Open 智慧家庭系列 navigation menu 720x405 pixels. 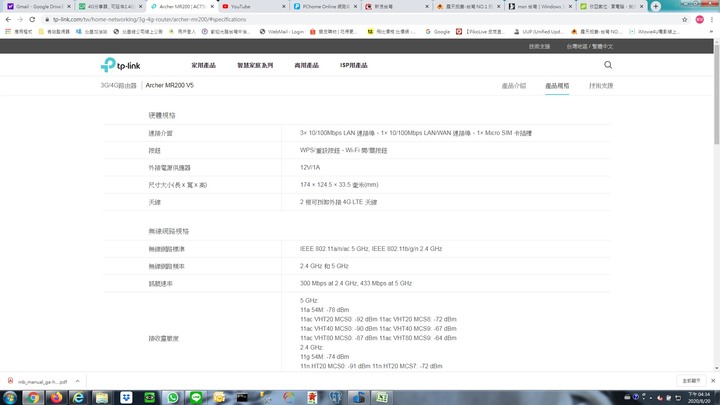point(255,65)
